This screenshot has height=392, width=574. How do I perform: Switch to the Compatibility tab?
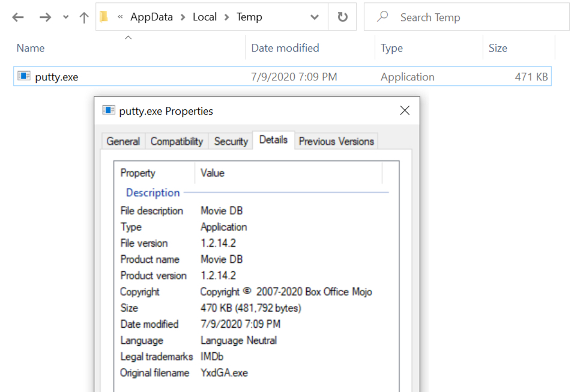point(177,141)
